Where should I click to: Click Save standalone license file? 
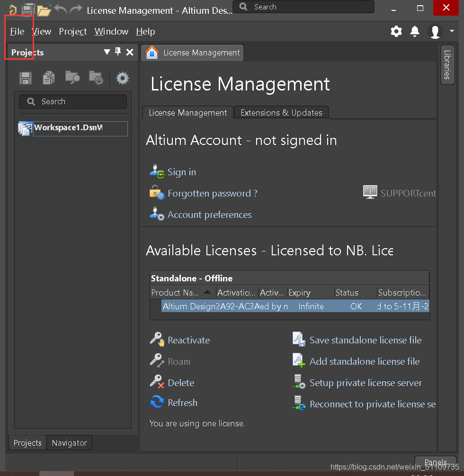366,340
